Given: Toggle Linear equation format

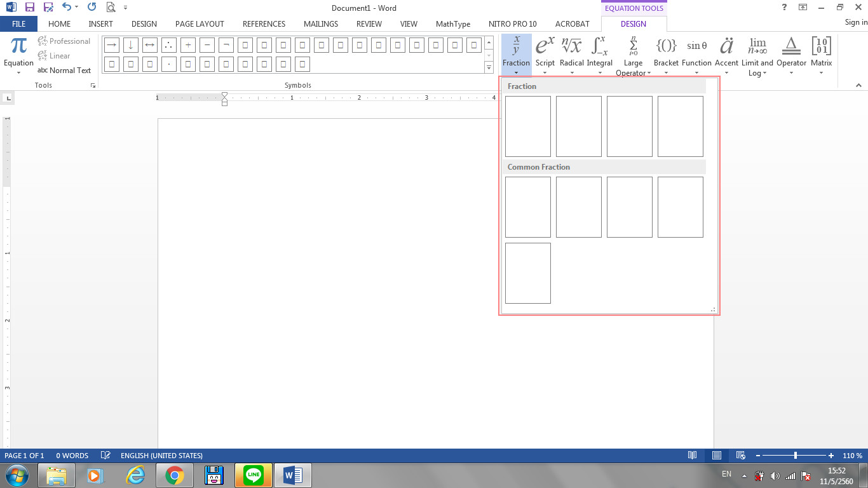Looking at the screenshot, I should tap(54, 56).
